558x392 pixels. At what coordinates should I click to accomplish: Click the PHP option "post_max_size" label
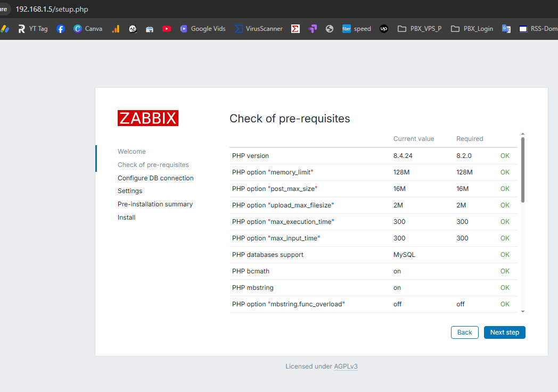pyautogui.click(x=275, y=189)
